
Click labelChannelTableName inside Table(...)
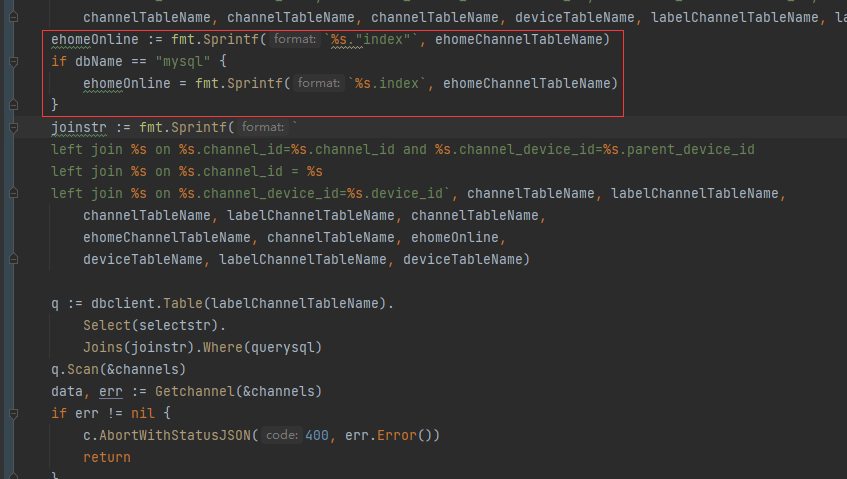point(295,303)
